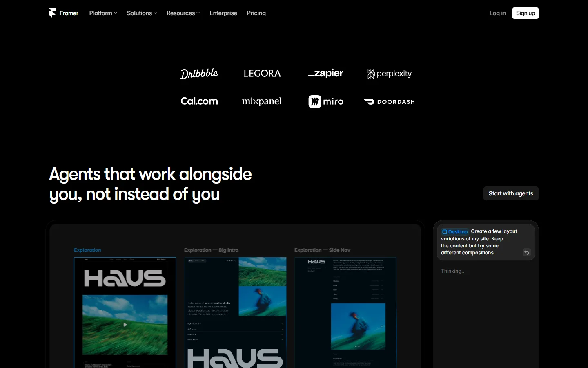This screenshot has height=368, width=588.
Task: Click the Framer logo icon
Action: (52, 13)
